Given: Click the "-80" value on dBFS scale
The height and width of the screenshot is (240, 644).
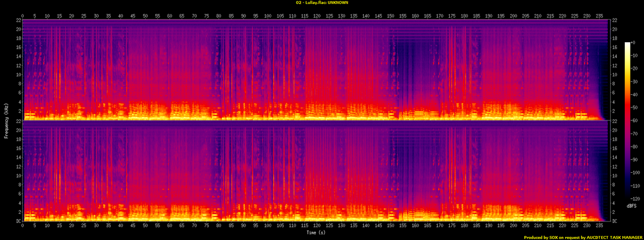Looking at the screenshot, I should 635,147.
